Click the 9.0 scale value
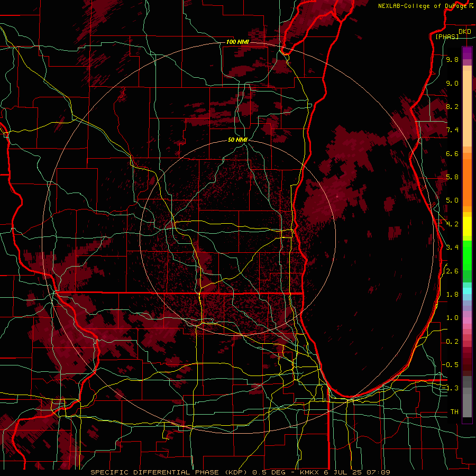This screenshot has height=476, width=476. (452, 83)
